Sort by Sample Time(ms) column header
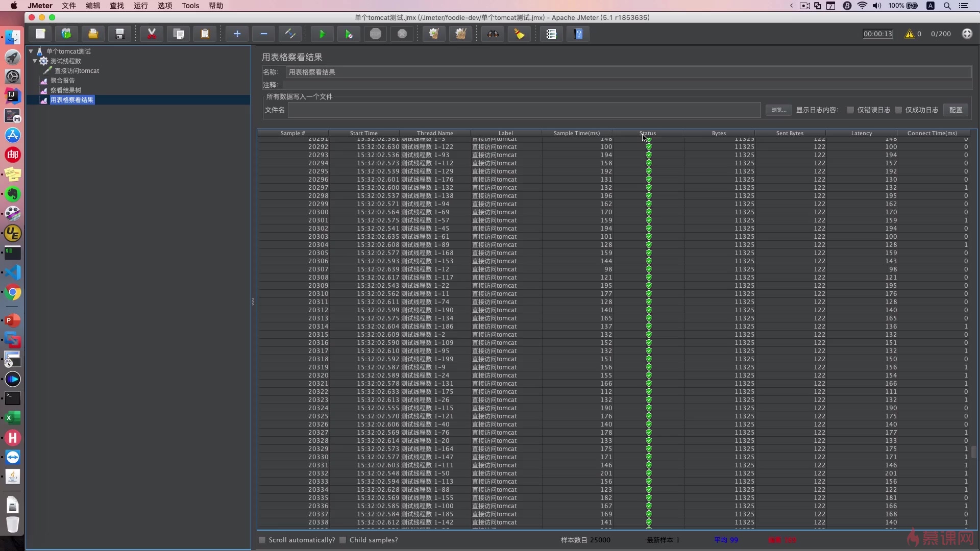This screenshot has width=980, height=551. tap(577, 133)
